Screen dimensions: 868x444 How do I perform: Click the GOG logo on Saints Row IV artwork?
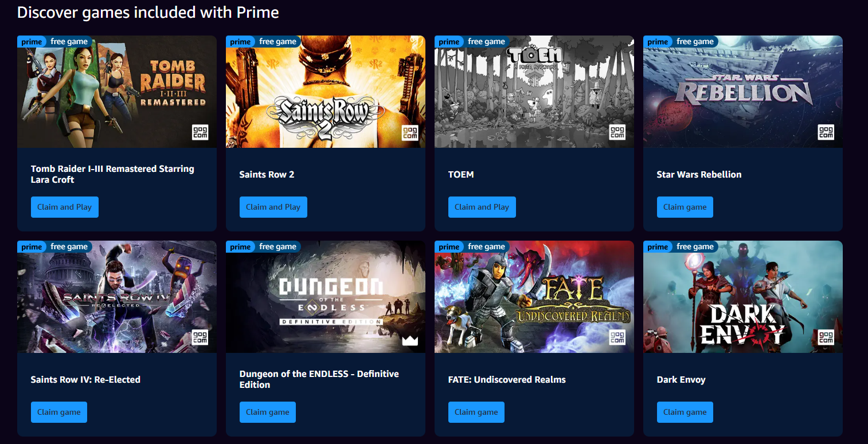point(200,337)
